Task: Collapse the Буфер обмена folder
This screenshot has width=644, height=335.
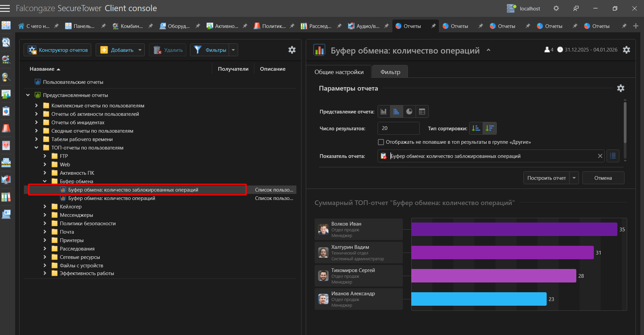Action: coord(45,181)
